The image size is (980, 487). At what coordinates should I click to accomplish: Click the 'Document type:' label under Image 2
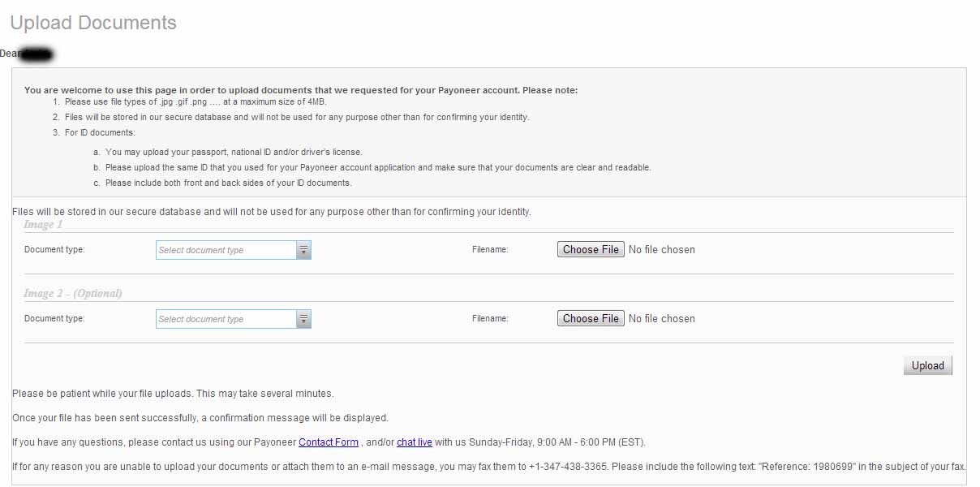(54, 319)
